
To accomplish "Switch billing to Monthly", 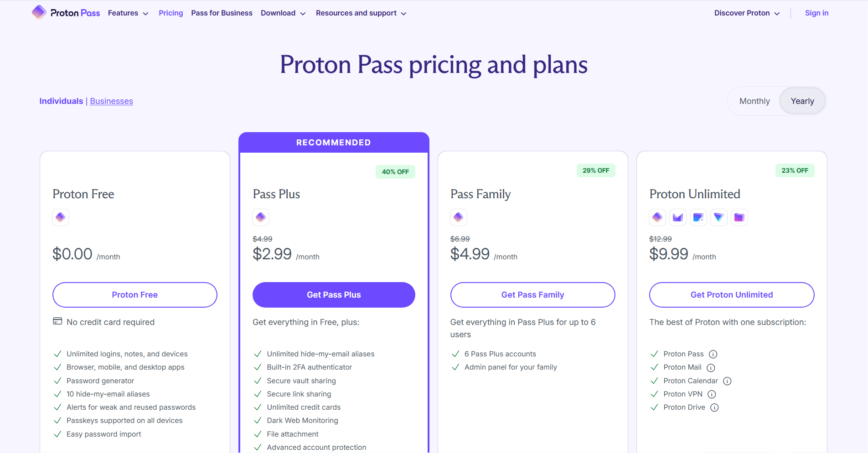I will tap(754, 101).
